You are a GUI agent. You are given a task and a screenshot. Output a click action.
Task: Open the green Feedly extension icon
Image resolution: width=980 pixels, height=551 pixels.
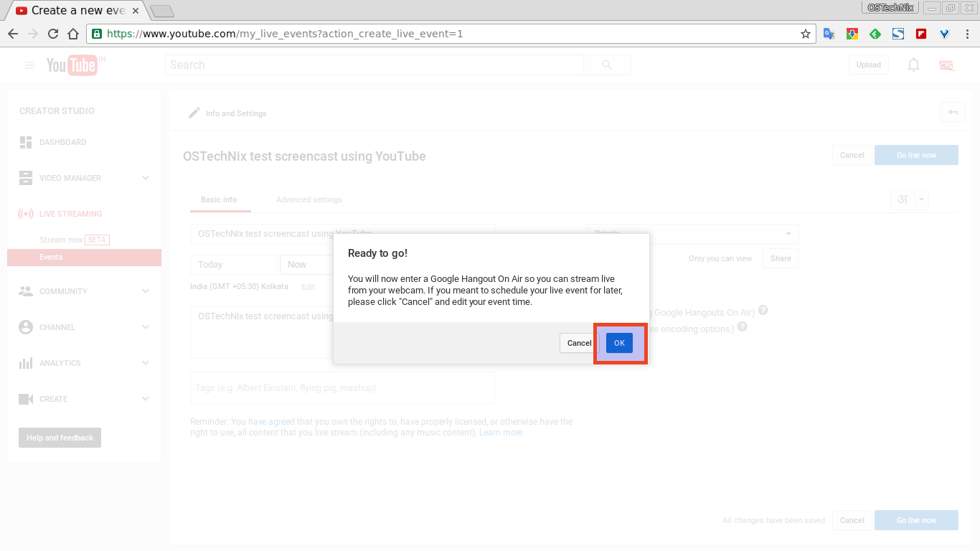tap(875, 34)
